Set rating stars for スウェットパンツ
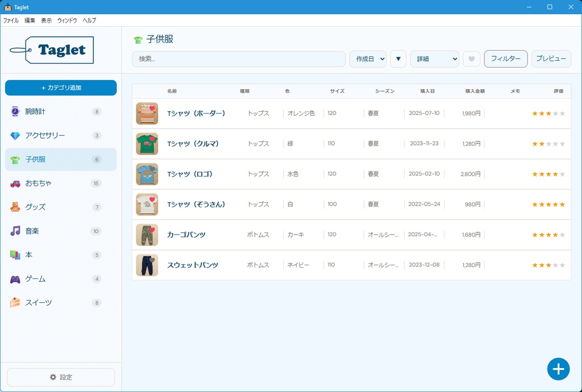Image resolution: width=582 pixels, height=392 pixels. 548,265
